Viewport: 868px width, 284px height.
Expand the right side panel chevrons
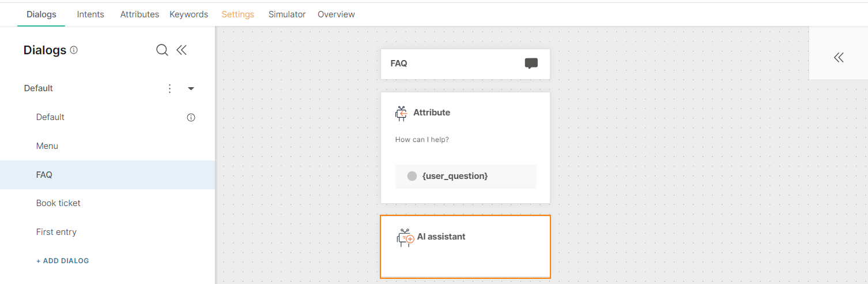coord(839,57)
